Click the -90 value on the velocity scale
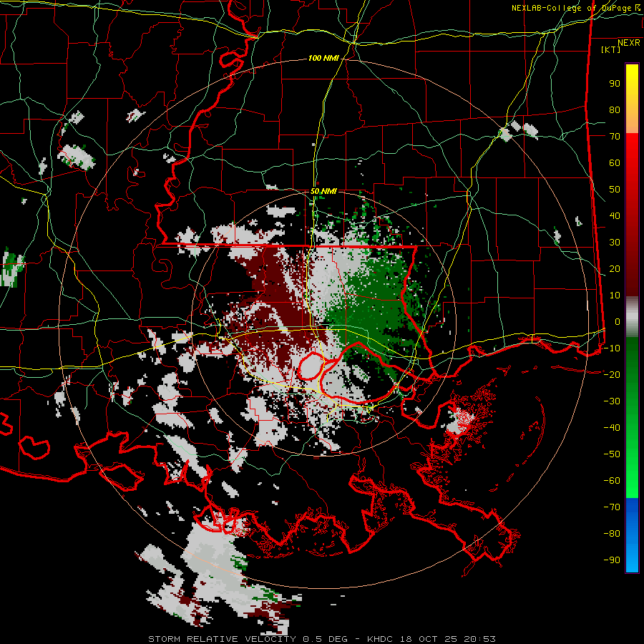Viewport: 644px width, 644px height. click(x=612, y=560)
